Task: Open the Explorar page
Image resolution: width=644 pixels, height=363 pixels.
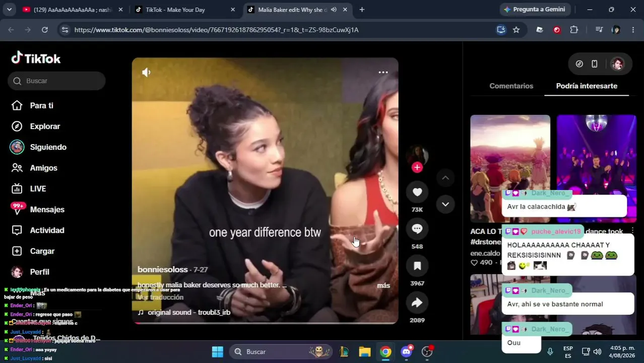Action: click(x=36, y=126)
